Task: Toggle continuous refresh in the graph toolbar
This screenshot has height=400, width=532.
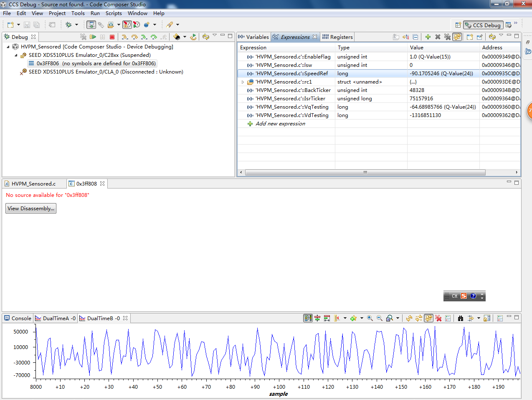Action: [428, 318]
